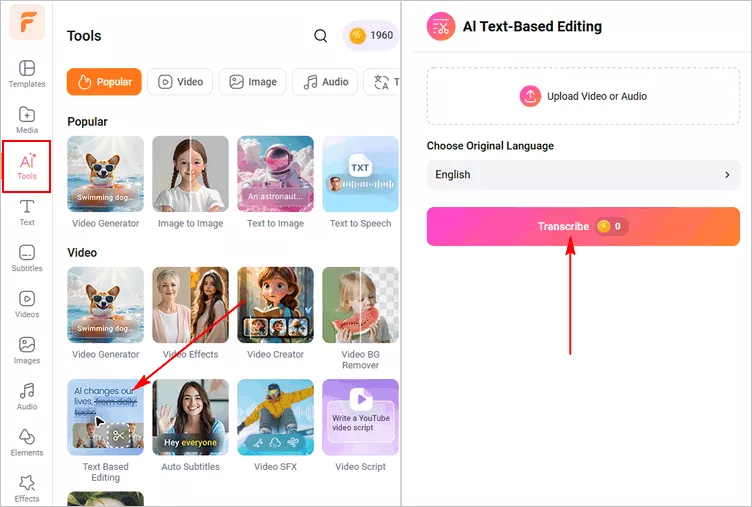The height and width of the screenshot is (507, 752).
Task: Open Audio in the sidebar
Action: point(27,397)
